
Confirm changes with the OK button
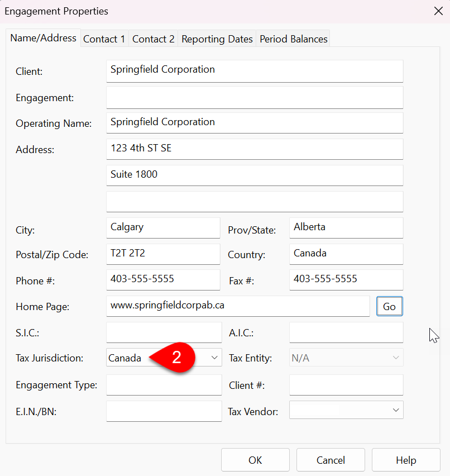point(255,459)
